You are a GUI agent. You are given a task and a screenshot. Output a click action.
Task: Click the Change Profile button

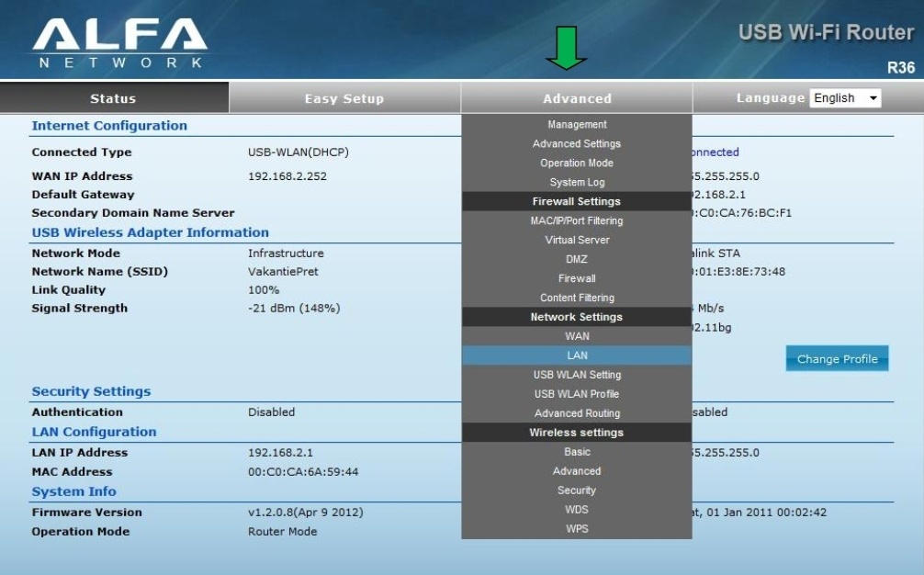click(837, 359)
